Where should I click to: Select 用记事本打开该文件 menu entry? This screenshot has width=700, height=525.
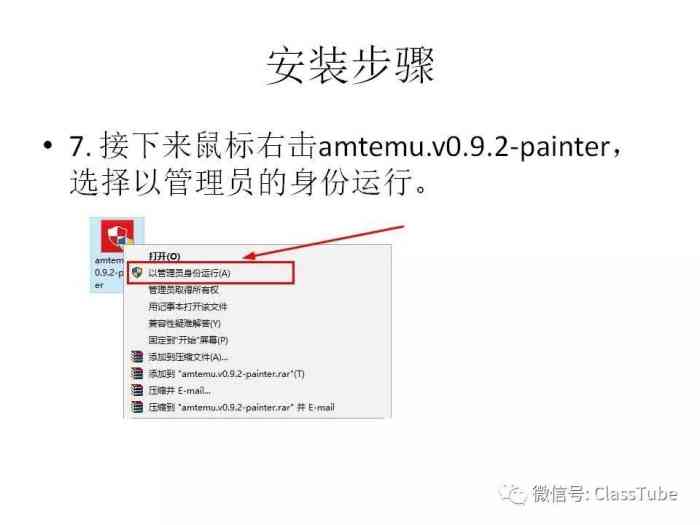click(188, 307)
